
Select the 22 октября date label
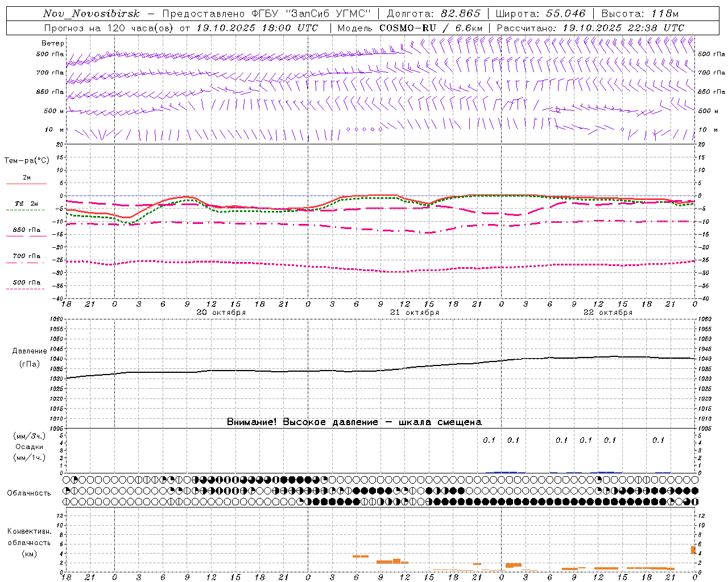coord(608,313)
